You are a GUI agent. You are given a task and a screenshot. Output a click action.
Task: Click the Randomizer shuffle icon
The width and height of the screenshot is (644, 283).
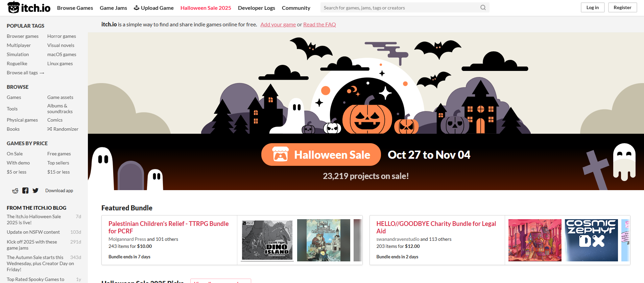coord(49,129)
